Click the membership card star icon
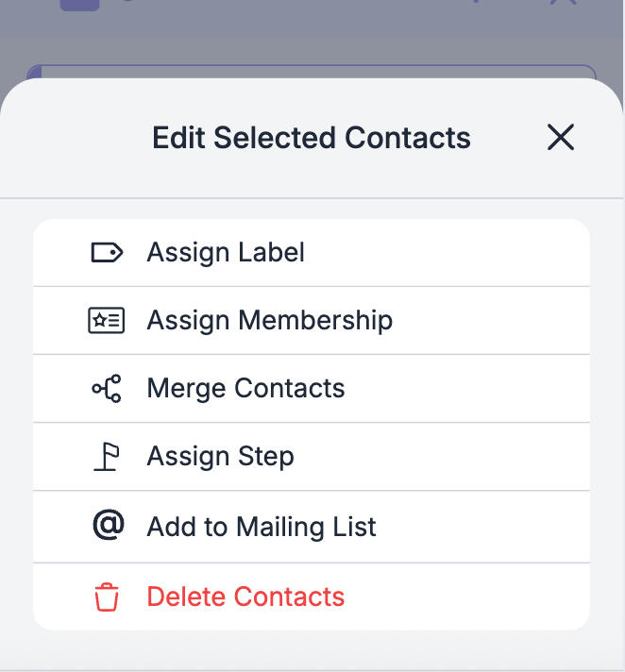Screen dimensions: 625x672 pos(106,321)
